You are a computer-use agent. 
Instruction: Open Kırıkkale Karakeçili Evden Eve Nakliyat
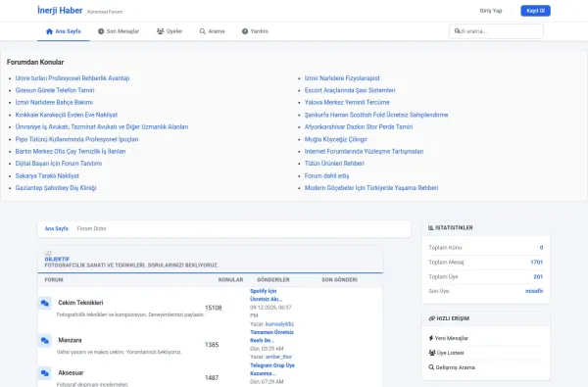click(x=67, y=115)
